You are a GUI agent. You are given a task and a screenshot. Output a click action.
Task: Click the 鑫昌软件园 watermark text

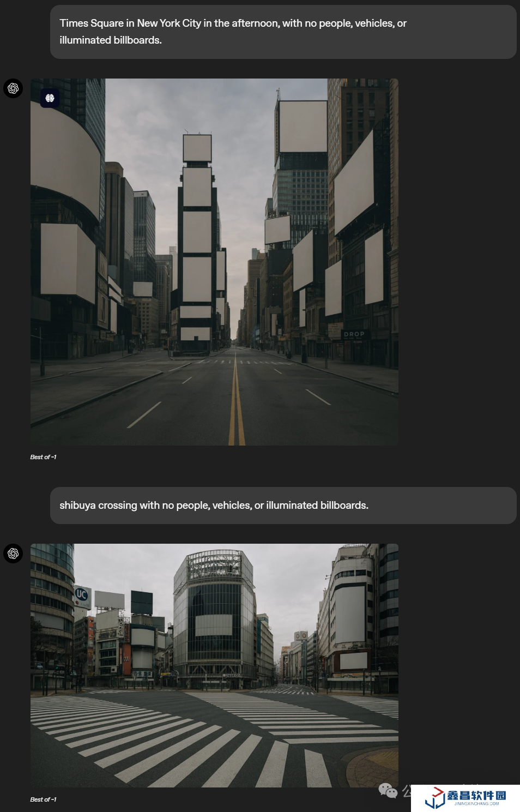(x=476, y=795)
